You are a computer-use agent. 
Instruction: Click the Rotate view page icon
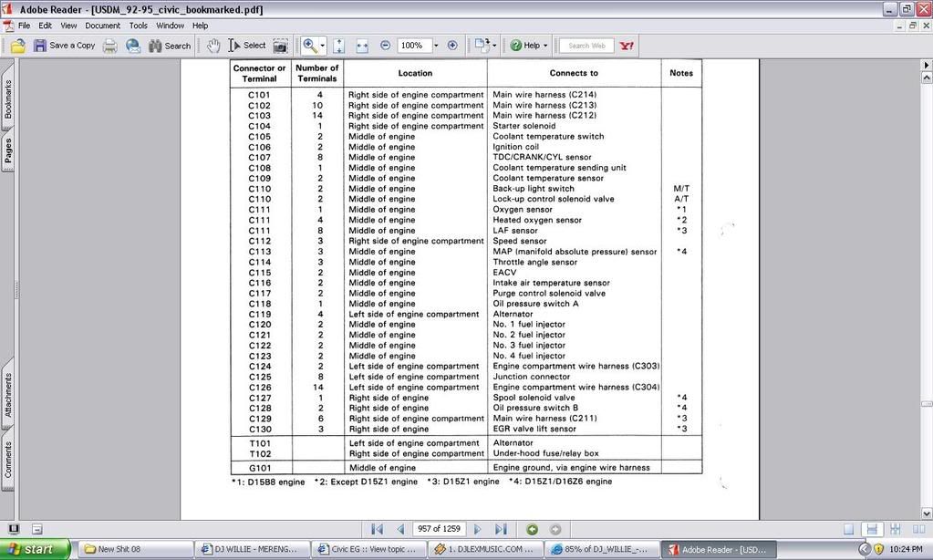pos(481,46)
